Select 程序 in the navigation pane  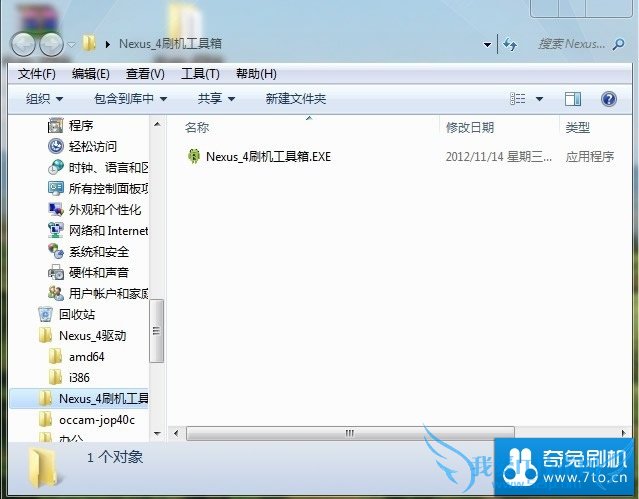81,125
